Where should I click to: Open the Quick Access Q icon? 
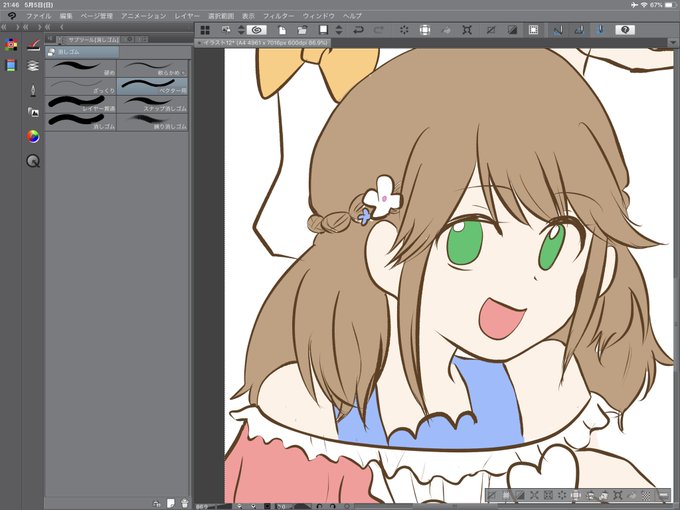tap(33, 161)
